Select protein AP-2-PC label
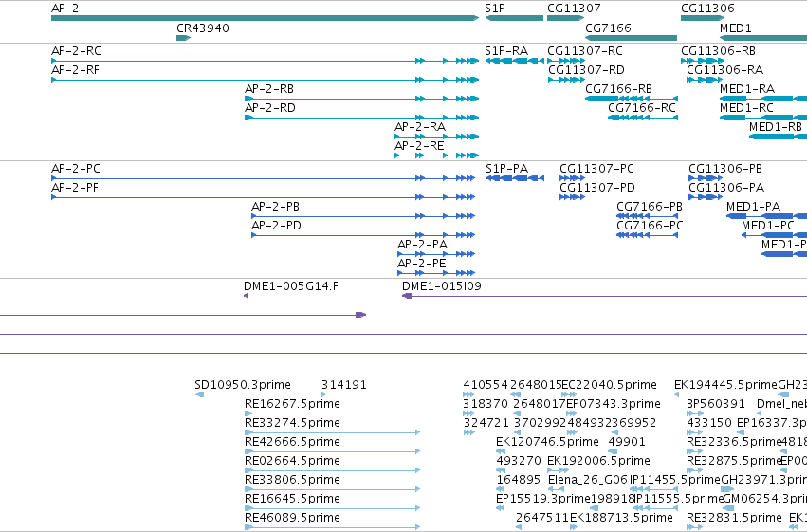Image resolution: width=807 pixels, height=532 pixels. 76,169
